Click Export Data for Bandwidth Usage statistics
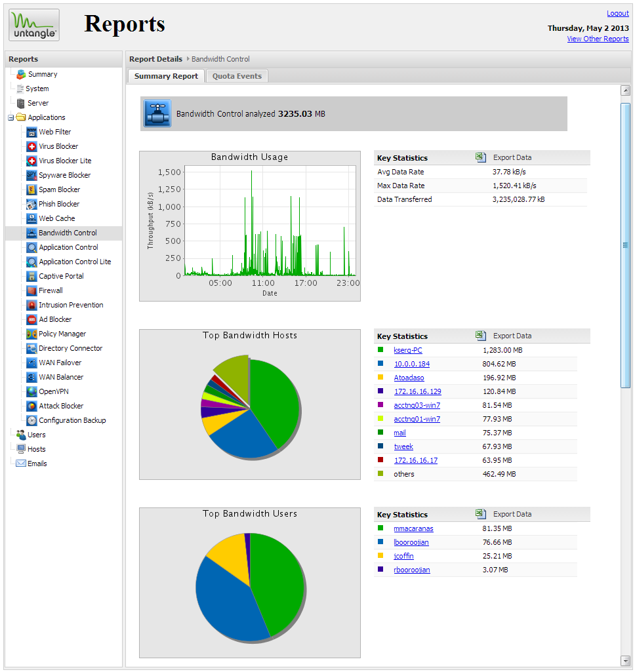 [x=512, y=157]
